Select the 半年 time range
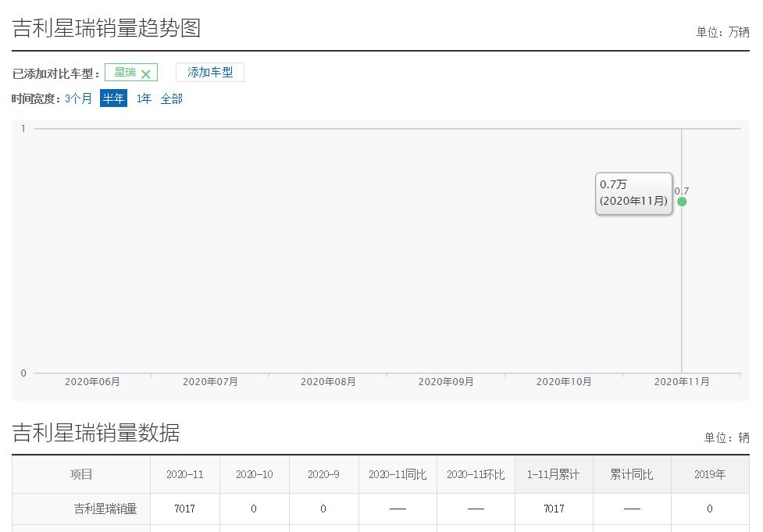 (x=113, y=98)
